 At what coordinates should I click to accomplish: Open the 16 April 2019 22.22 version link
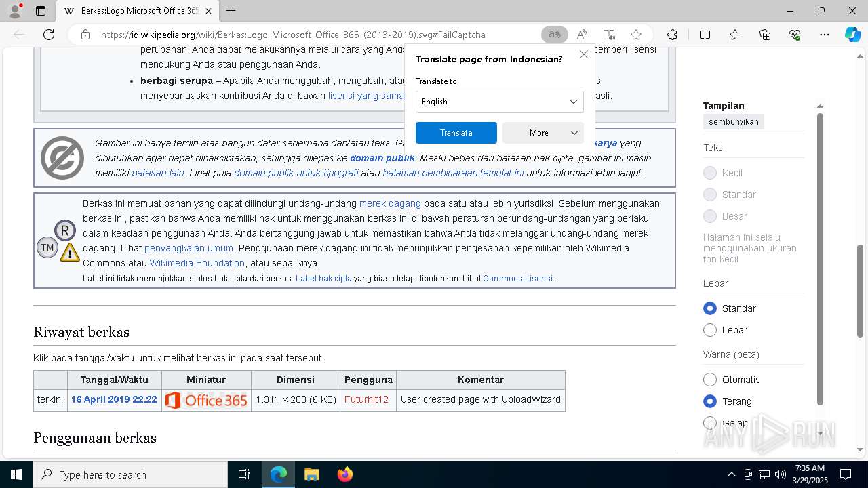[x=114, y=399]
